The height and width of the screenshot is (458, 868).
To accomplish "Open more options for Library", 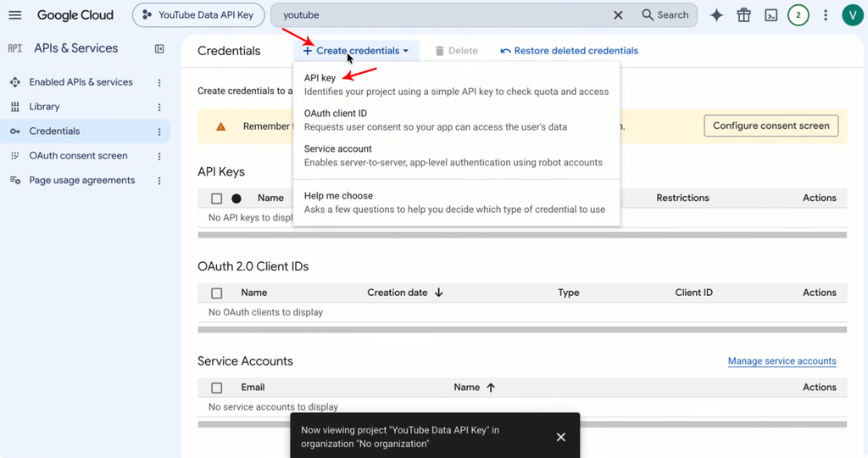I will pos(159,107).
